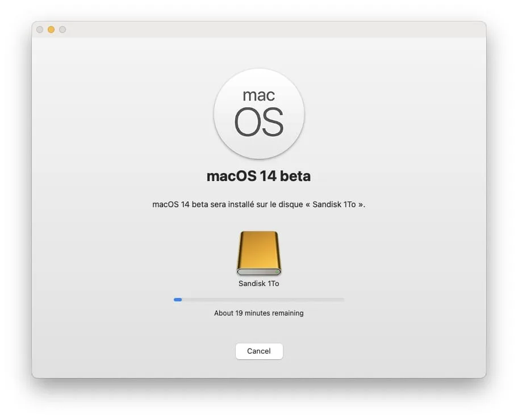Click the 'About 19 minutes remaining' text

(x=258, y=313)
